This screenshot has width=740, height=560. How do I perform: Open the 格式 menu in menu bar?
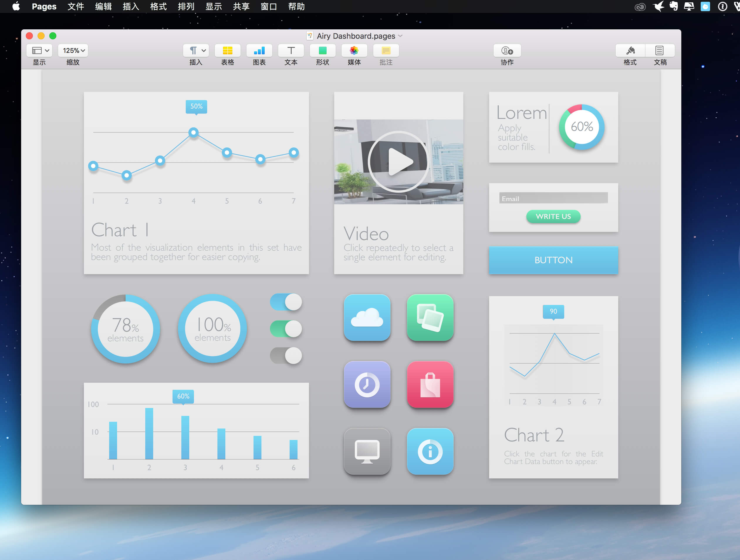coord(158,6)
